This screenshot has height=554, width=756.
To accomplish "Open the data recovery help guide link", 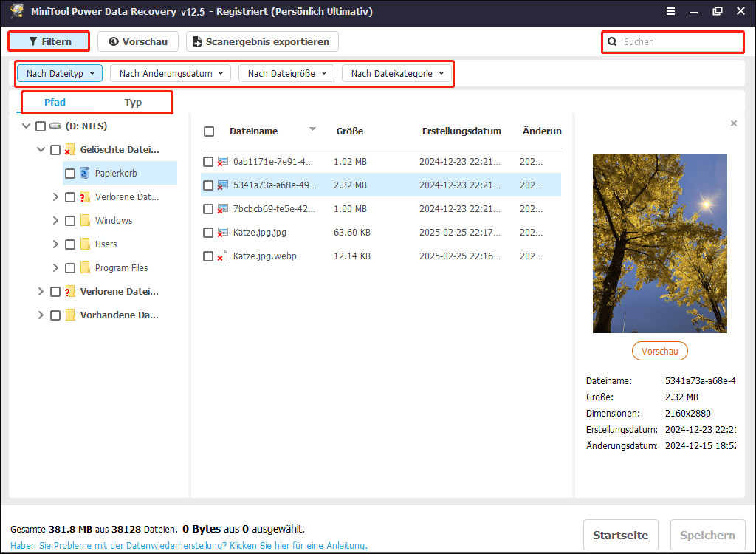I will tap(189, 546).
